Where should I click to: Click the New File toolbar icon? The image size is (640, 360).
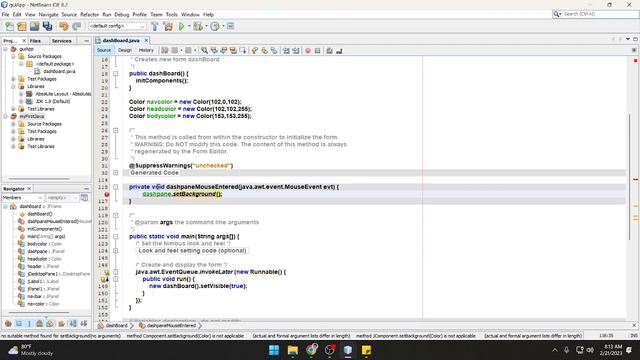tap(9, 26)
